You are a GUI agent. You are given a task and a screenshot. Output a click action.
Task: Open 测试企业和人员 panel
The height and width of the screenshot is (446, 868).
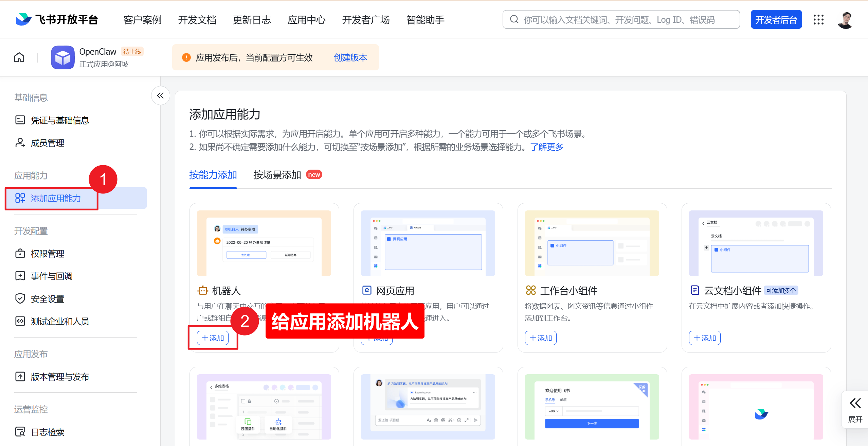point(60,321)
